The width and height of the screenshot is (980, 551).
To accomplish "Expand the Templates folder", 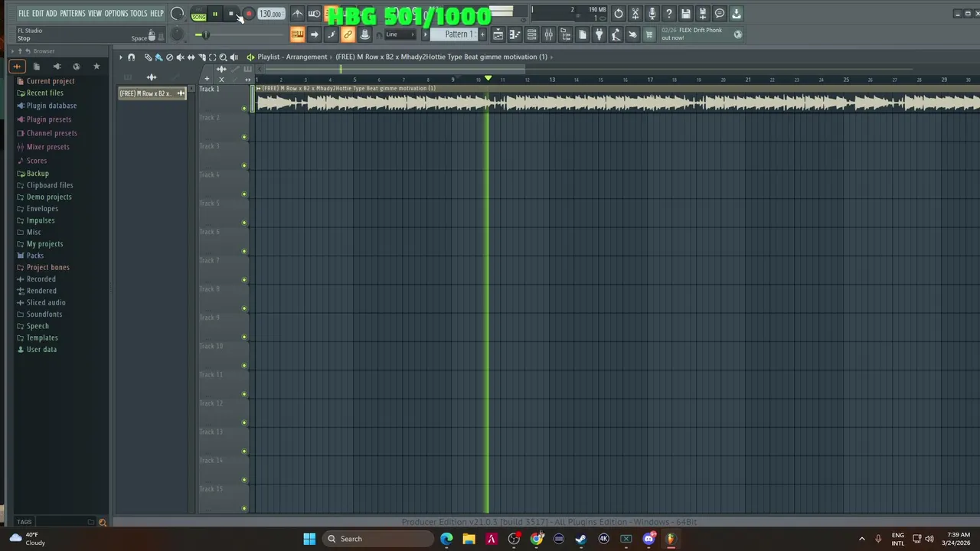I will pos(37,337).
